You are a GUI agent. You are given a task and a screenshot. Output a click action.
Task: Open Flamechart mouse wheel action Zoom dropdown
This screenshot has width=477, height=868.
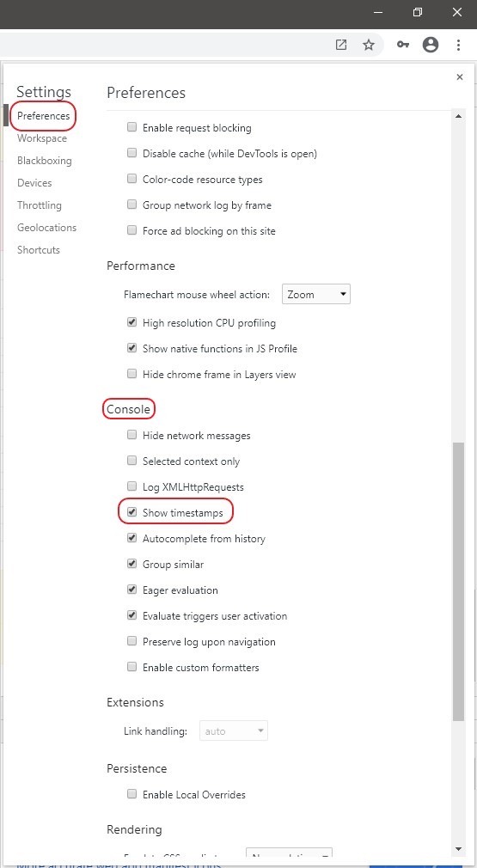pos(316,295)
